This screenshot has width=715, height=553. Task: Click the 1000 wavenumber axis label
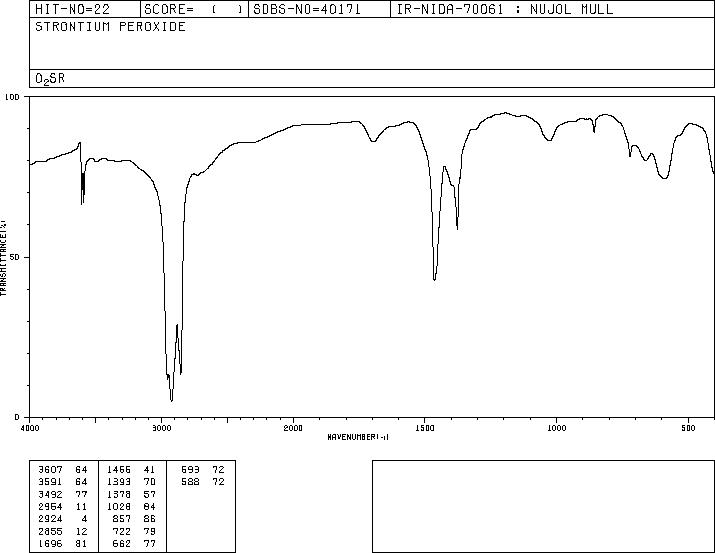(x=556, y=428)
